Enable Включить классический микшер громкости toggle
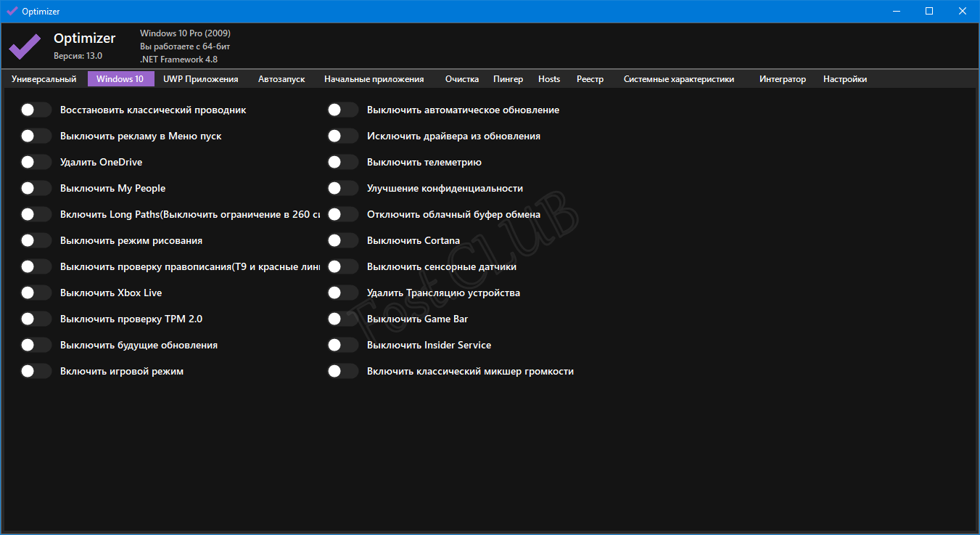Viewport: 980px width, 535px height. pyautogui.click(x=343, y=371)
